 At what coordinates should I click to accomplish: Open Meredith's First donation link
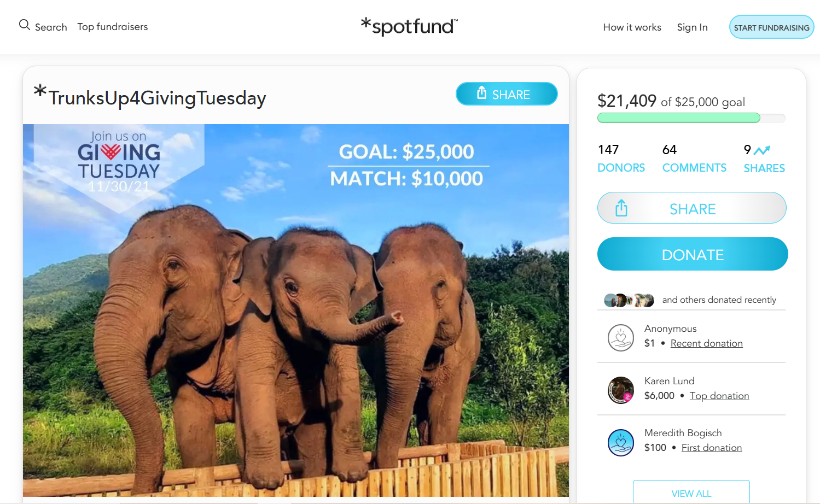coord(711,447)
